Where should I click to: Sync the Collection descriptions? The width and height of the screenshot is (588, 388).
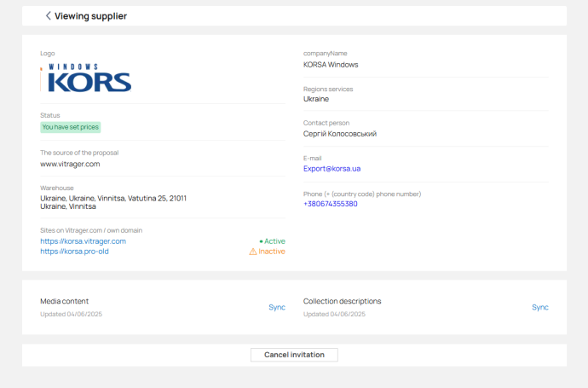click(x=540, y=307)
